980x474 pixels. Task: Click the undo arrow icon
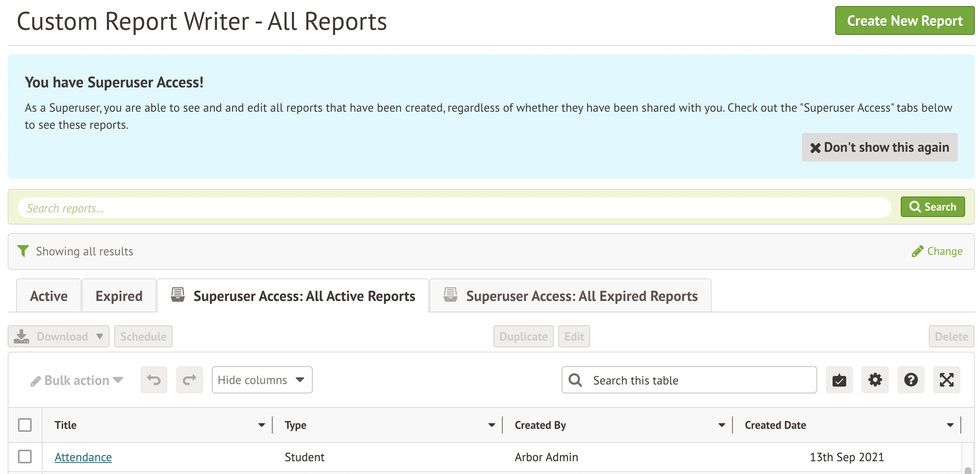click(154, 380)
